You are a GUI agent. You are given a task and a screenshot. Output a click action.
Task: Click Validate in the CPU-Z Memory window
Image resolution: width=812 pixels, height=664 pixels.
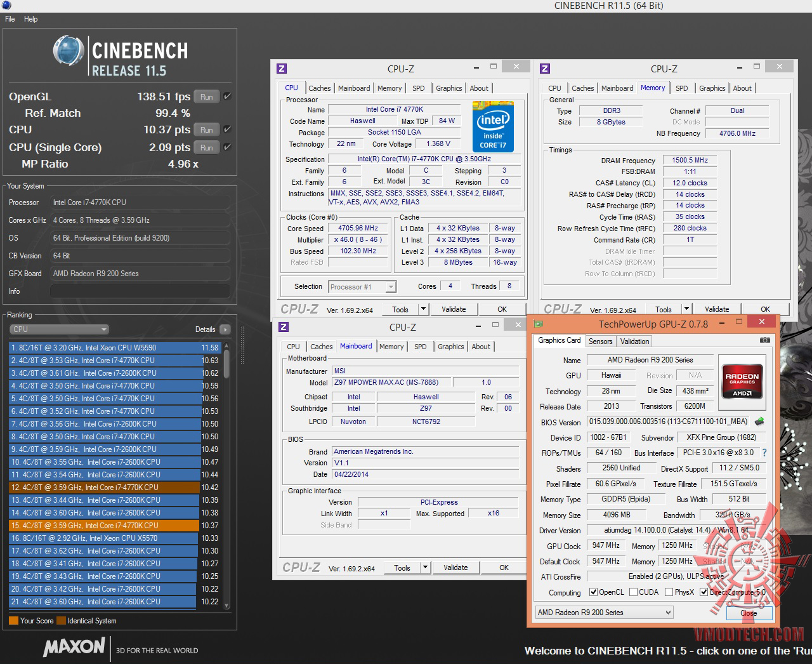click(717, 309)
